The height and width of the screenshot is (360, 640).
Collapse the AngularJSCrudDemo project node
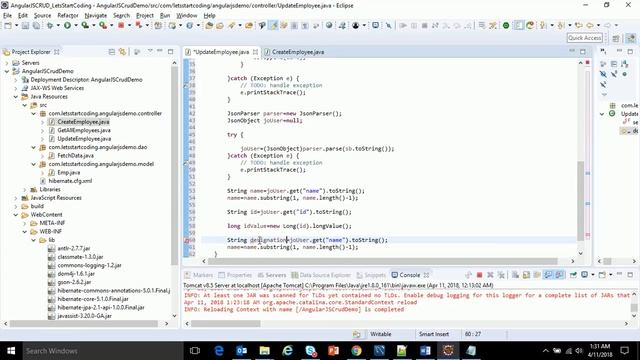[x=7, y=71]
